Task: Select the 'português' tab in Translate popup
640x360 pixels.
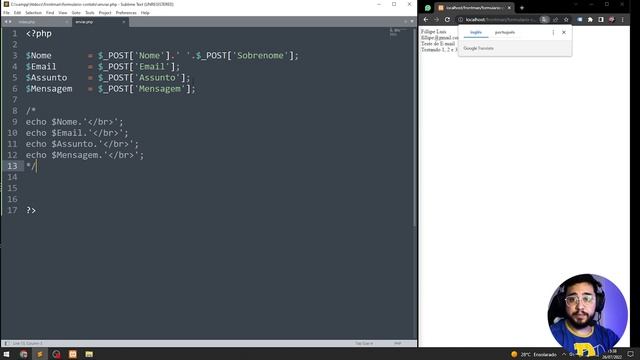Action: (x=505, y=32)
